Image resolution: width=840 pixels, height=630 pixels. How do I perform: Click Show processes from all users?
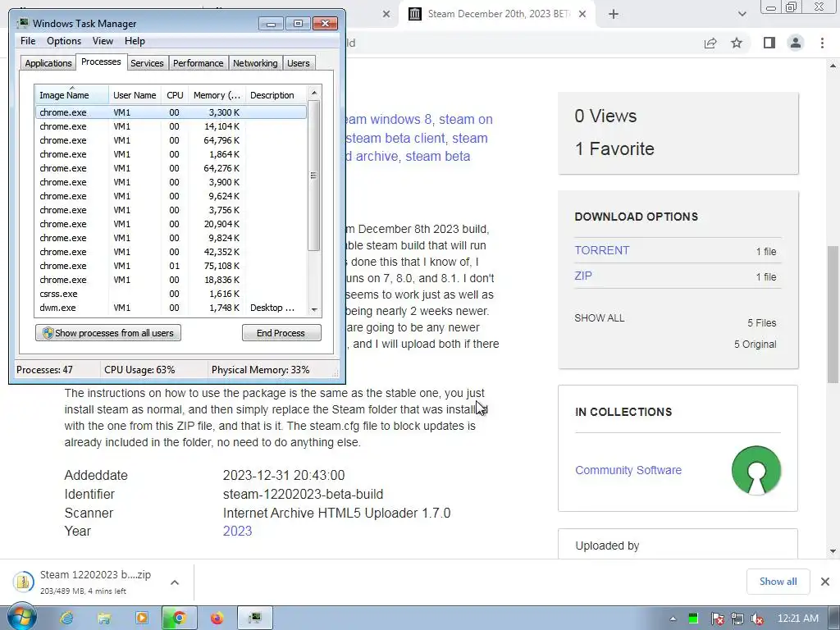[x=108, y=333]
